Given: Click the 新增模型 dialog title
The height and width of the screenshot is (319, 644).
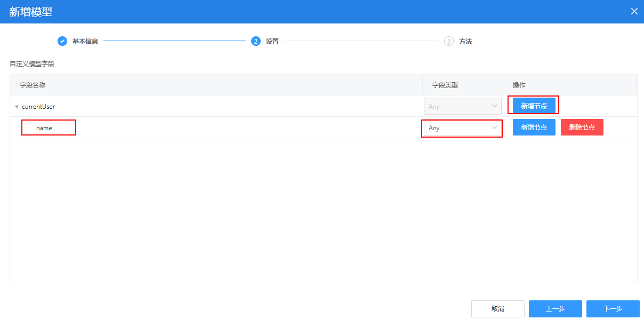Looking at the screenshot, I should (31, 12).
